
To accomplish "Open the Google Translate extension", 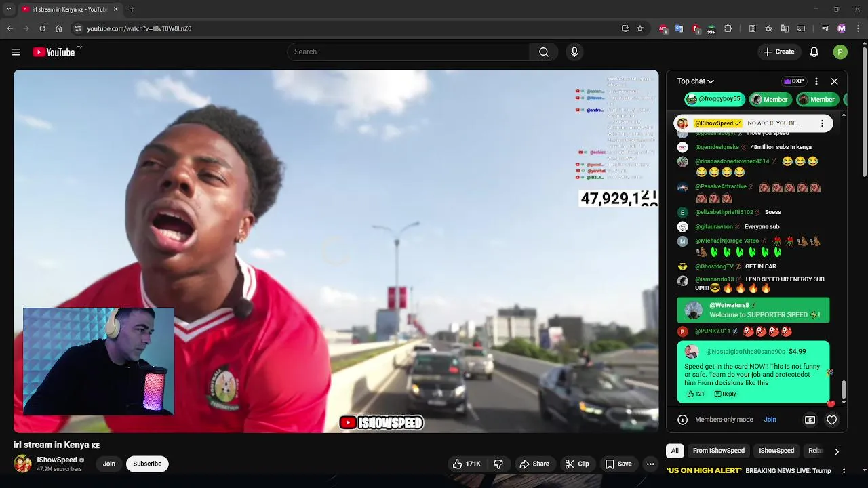I will pos(679,28).
